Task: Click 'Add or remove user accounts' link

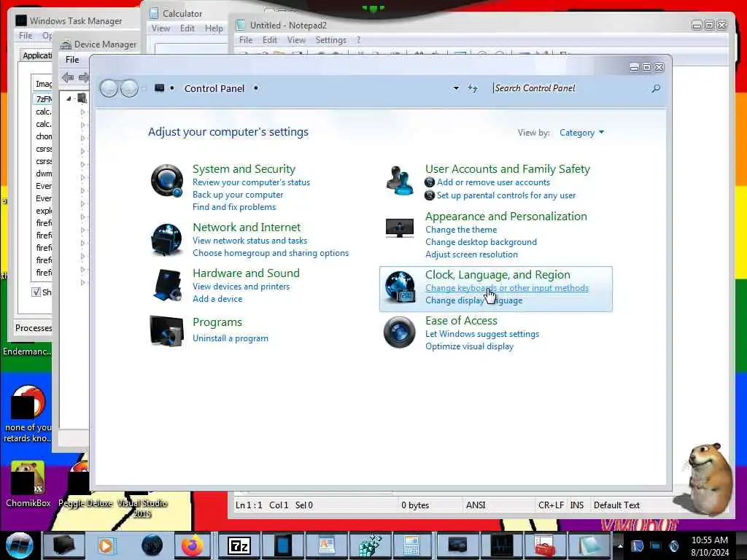Action: 493,182
